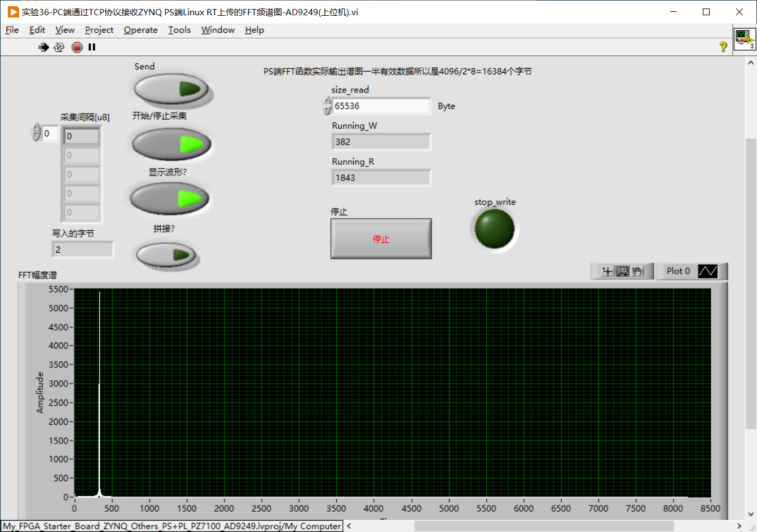Screen dimensions: 757x532
Task: Select the graph pan hand tool
Action: pyautogui.click(x=637, y=271)
